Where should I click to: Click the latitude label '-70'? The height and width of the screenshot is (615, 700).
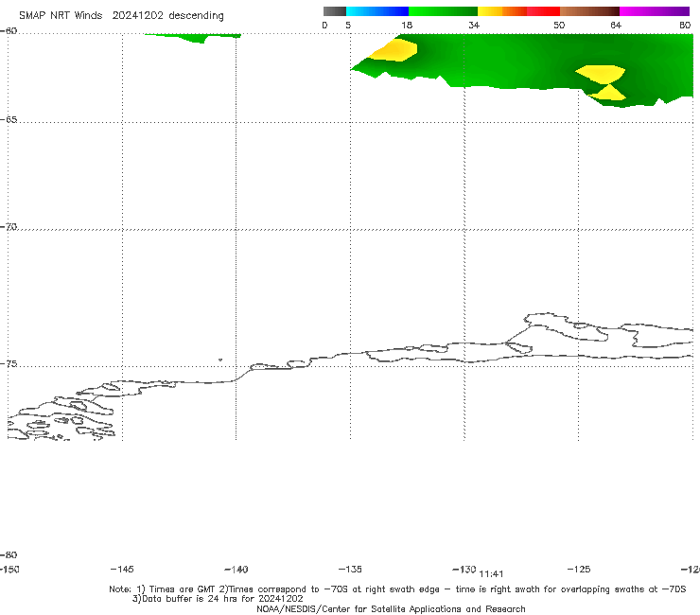coord(9,227)
